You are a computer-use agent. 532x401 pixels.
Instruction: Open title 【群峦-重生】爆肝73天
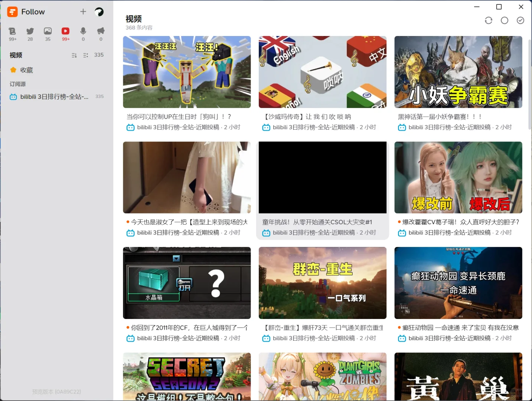click(323, 328)
